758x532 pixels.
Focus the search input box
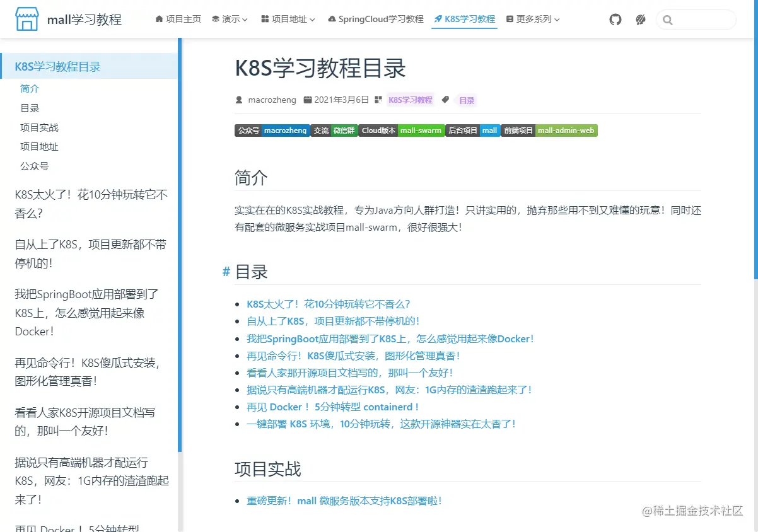click(x=696, y=20)
